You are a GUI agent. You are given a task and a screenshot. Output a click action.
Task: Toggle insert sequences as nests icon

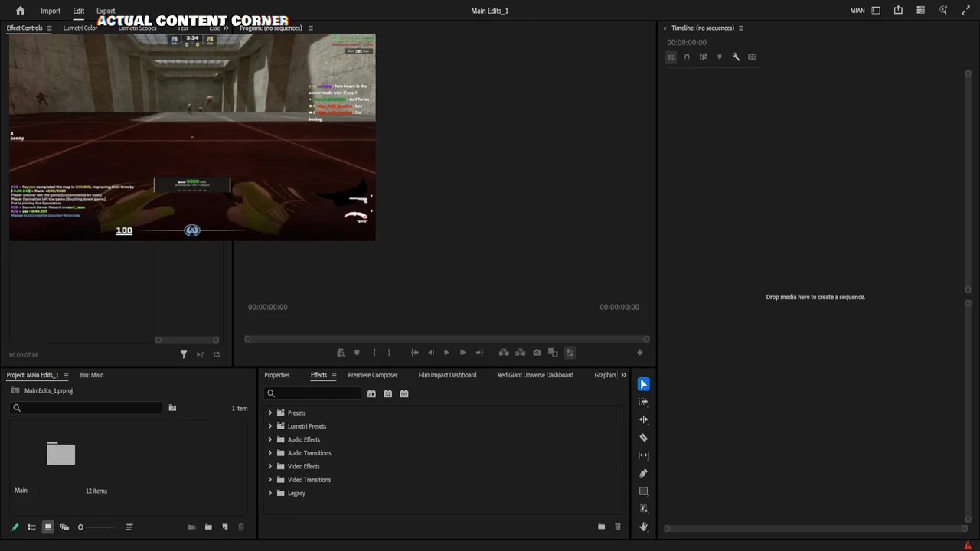pyautogui.click(x=671, y=57)
